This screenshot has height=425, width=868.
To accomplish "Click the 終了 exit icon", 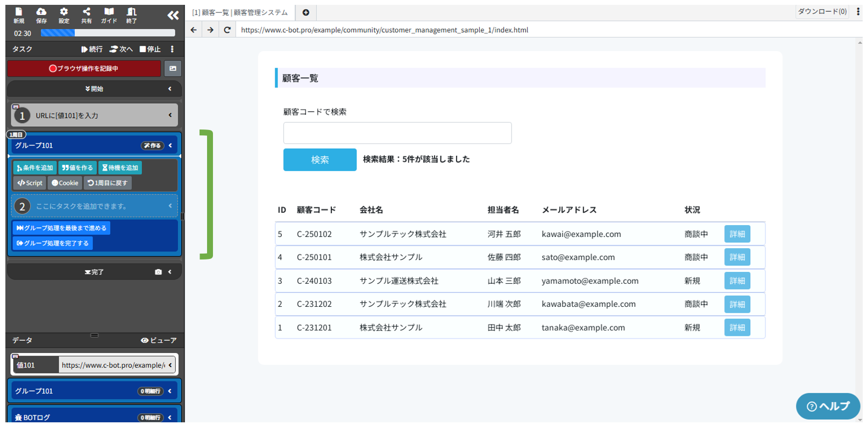I will pos(132,15).
